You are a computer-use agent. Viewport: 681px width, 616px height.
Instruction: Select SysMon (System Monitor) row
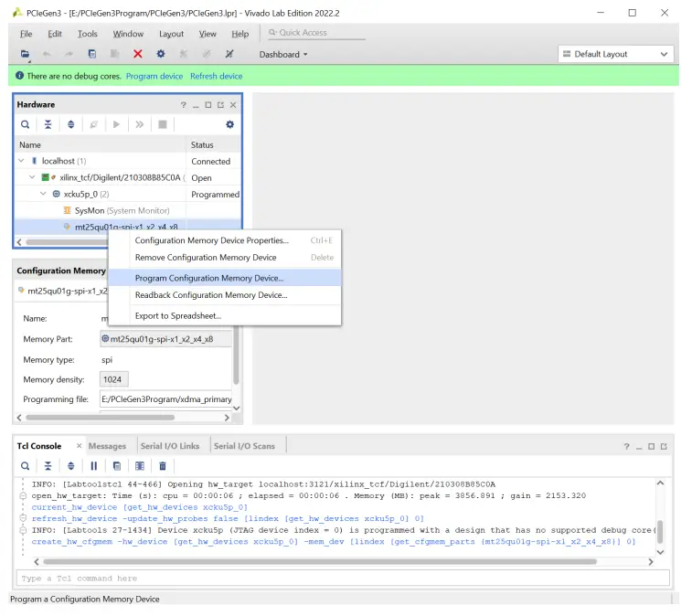127,211
